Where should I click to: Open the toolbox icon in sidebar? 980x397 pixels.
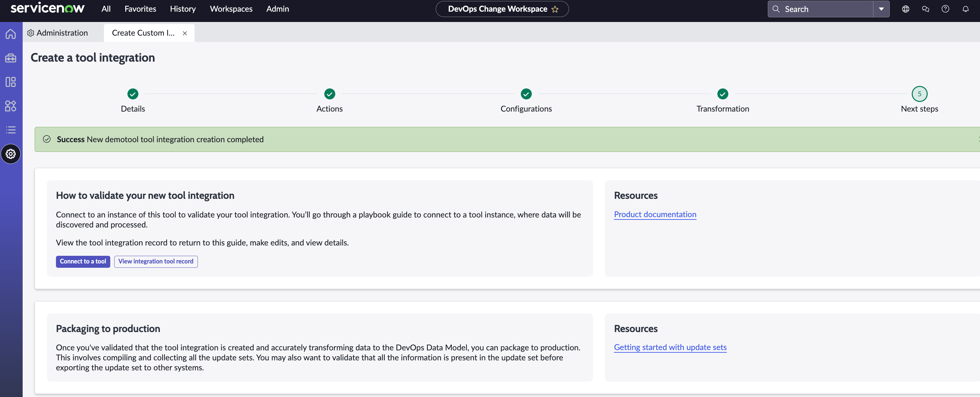click(11, 58)
